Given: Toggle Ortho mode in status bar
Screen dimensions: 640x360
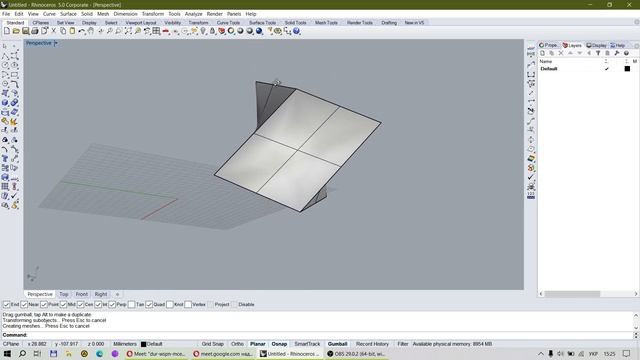Looking at the screenshot, I should [x=237, y=344].
